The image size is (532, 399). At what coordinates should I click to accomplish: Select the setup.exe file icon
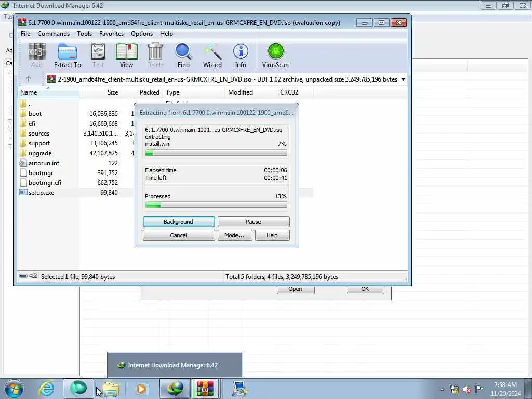23,192
